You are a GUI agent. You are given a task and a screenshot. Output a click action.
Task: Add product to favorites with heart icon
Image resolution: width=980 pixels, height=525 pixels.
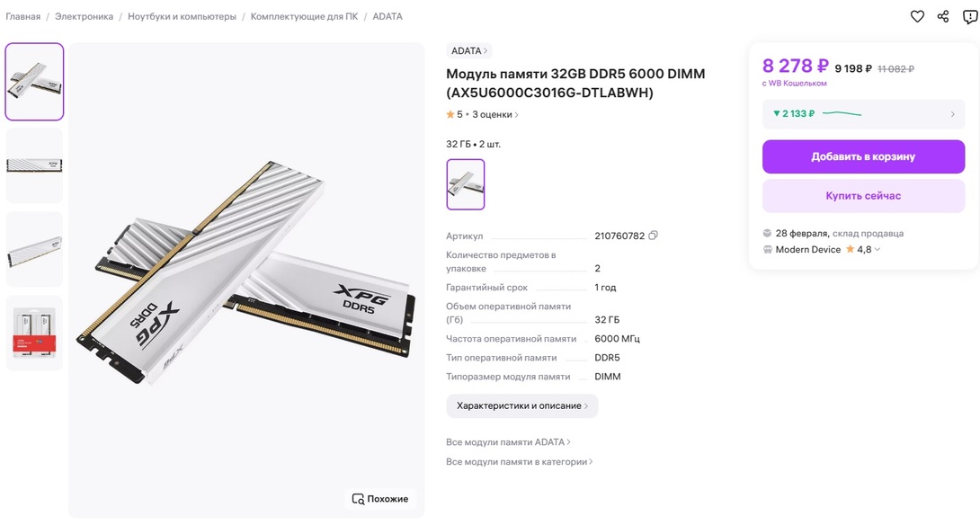coord(917,17)
